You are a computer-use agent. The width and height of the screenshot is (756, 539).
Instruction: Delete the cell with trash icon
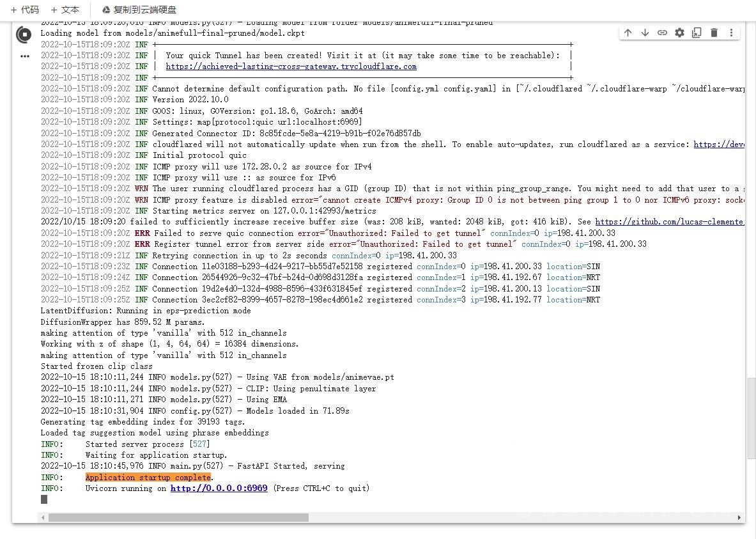click(714, 33)
